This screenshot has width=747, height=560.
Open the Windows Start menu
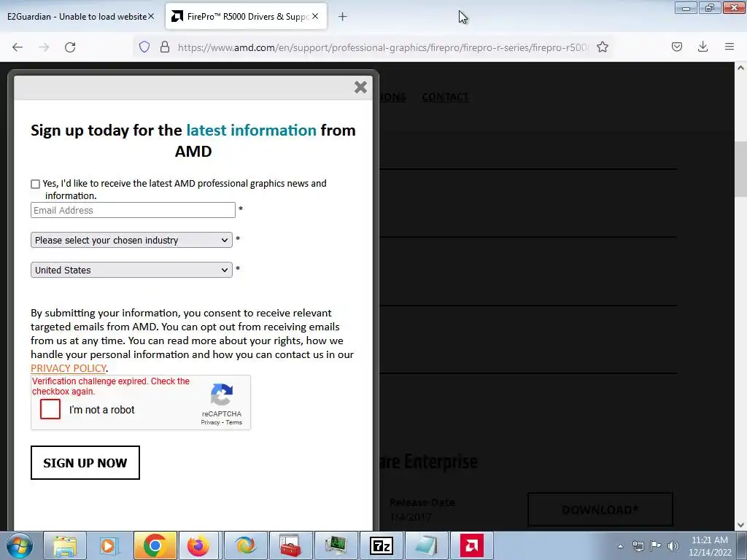(20, 545)
